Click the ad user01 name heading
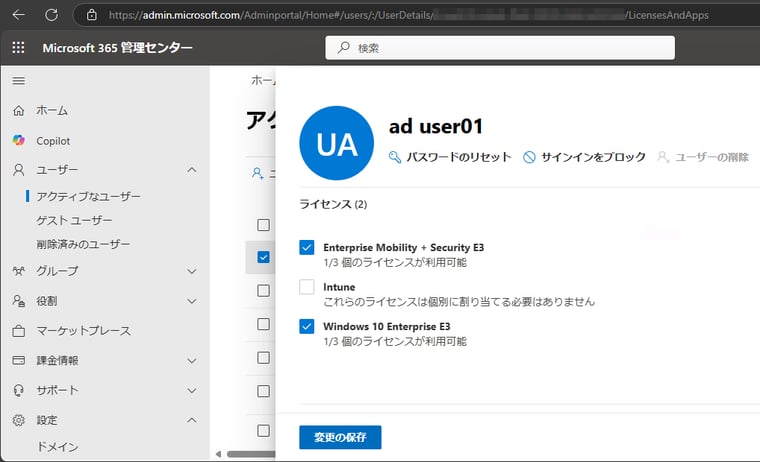This screenshot has height=462, width=760. coord(436,127)
